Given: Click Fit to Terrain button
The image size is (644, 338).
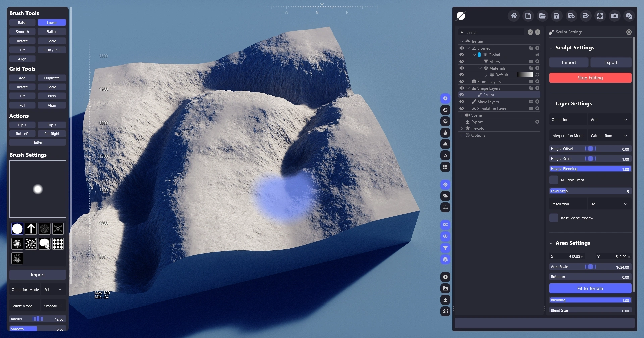Looking at the screenshot, I should point(590,288).
